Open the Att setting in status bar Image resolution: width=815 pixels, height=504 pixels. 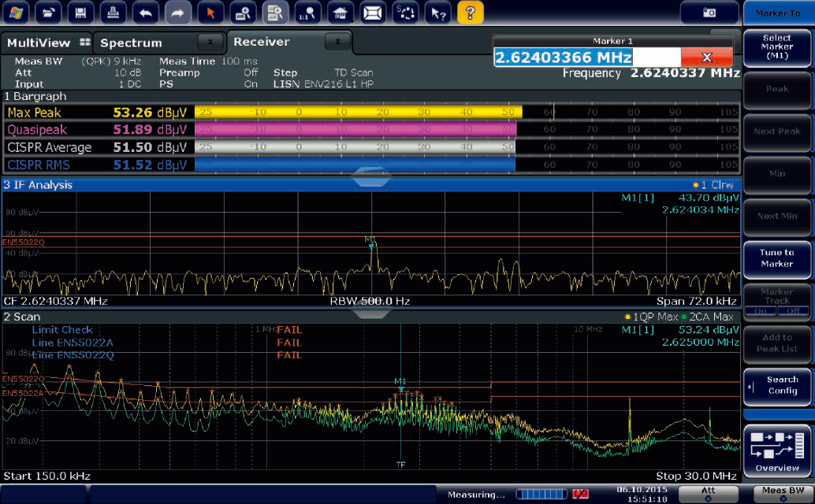tap(709, 493)
